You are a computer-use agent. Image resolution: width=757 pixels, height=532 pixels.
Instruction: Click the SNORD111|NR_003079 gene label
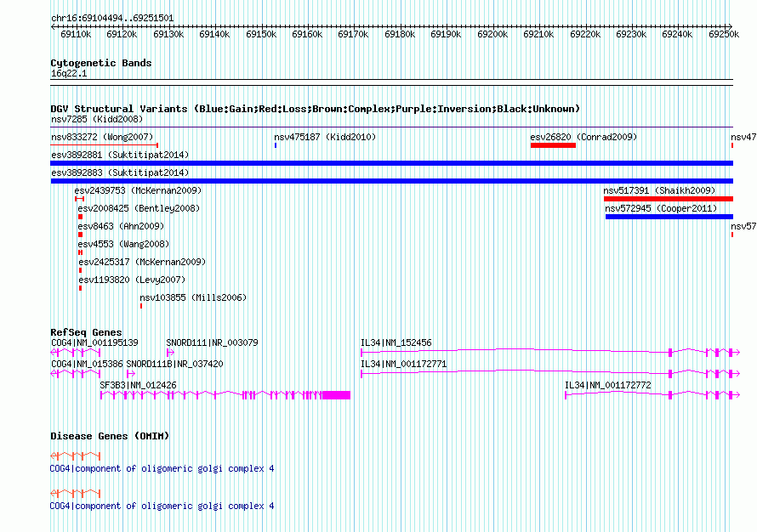(212, 343)
